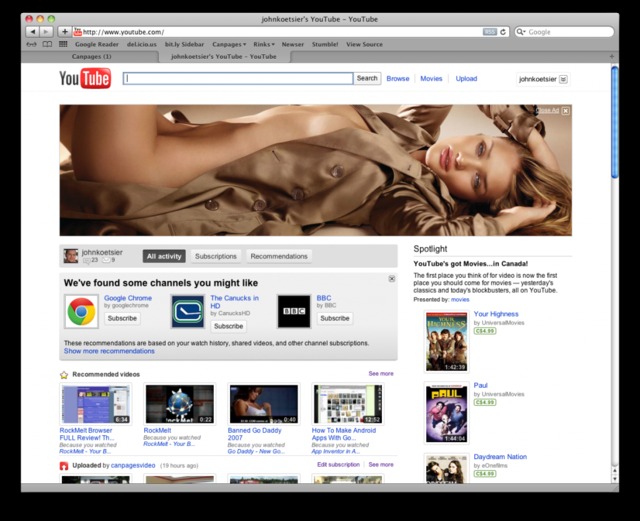Click the YouTube search input field
This screenshot has width=640, height=521.
click(238, 78)
